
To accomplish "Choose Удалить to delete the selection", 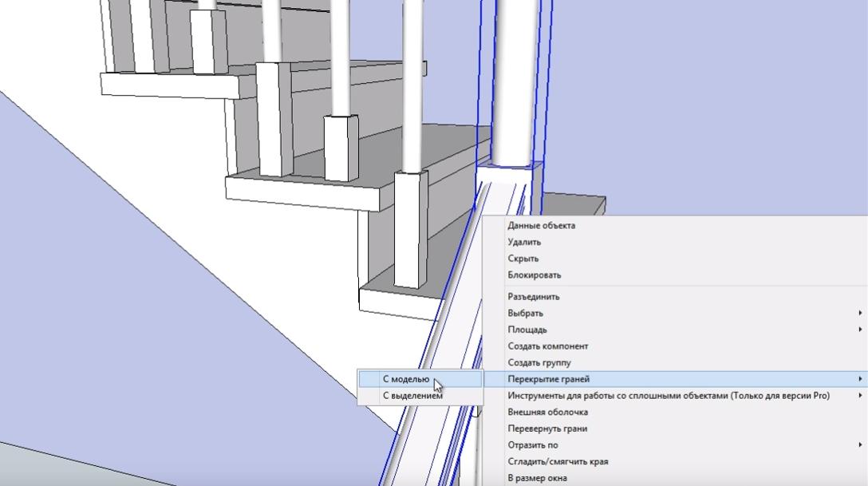I will tap(524, 242).
